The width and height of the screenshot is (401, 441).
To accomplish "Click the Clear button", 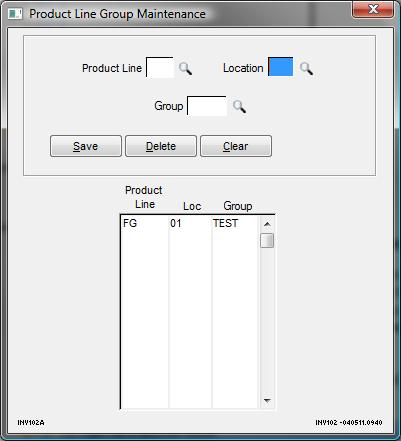I will click(236, 146).
